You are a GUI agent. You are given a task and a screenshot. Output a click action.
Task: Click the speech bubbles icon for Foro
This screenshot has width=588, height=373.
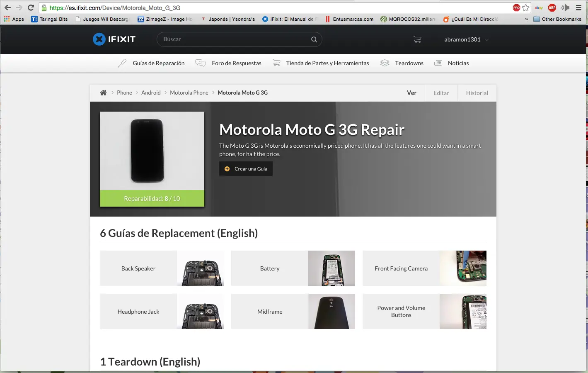pyautogui.click(x=200, y=63)
